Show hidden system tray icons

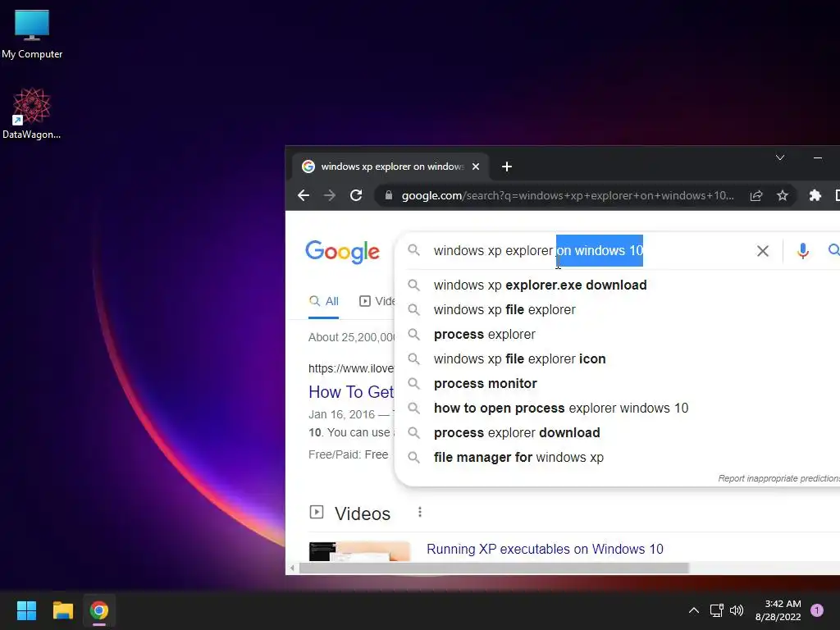pos(694,610)
